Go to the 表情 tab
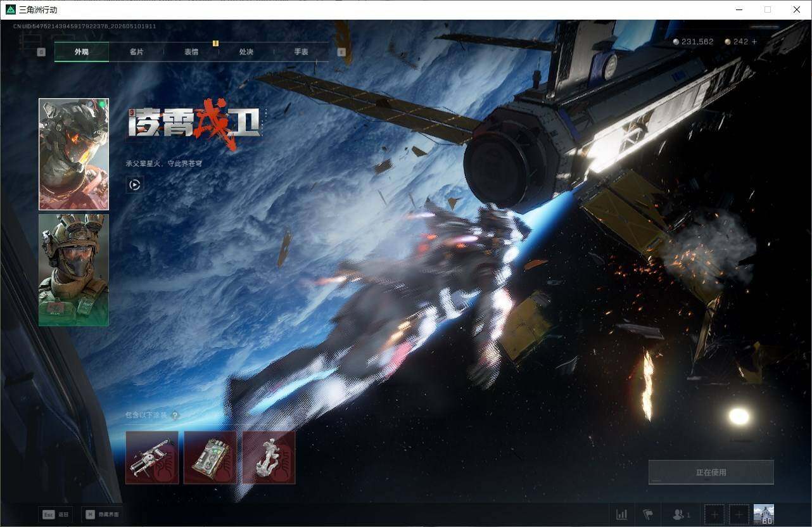The width and height of the screenshot is (812, 527). coord(191,52)
